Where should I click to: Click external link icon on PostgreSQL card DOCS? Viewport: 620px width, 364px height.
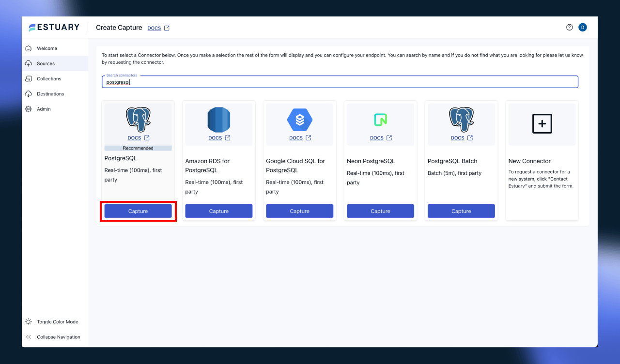147,138
